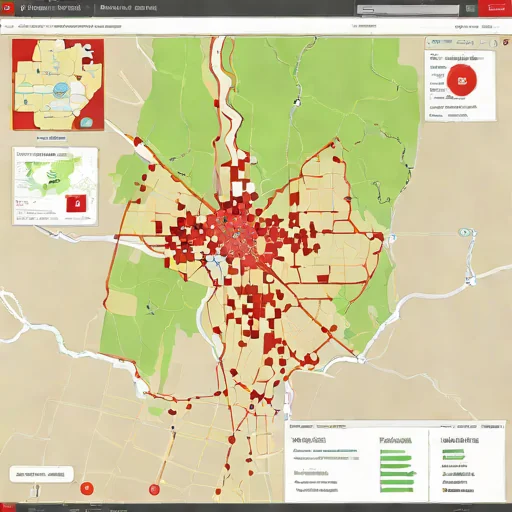The width and height of the screenshot is (512, 512).
Task: Click the yellow-marked entry at bottom of right stats column
Action: (x=458, y=490)
